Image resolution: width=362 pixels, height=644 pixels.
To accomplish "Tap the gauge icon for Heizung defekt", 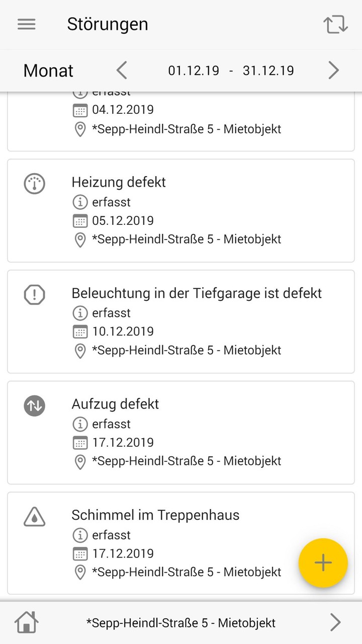I will [35, 184].
